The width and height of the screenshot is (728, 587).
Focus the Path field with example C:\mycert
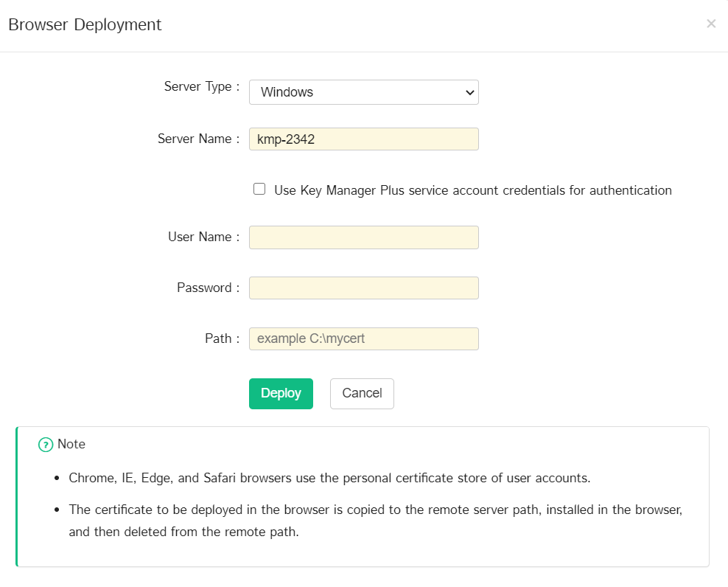[363, 338]
